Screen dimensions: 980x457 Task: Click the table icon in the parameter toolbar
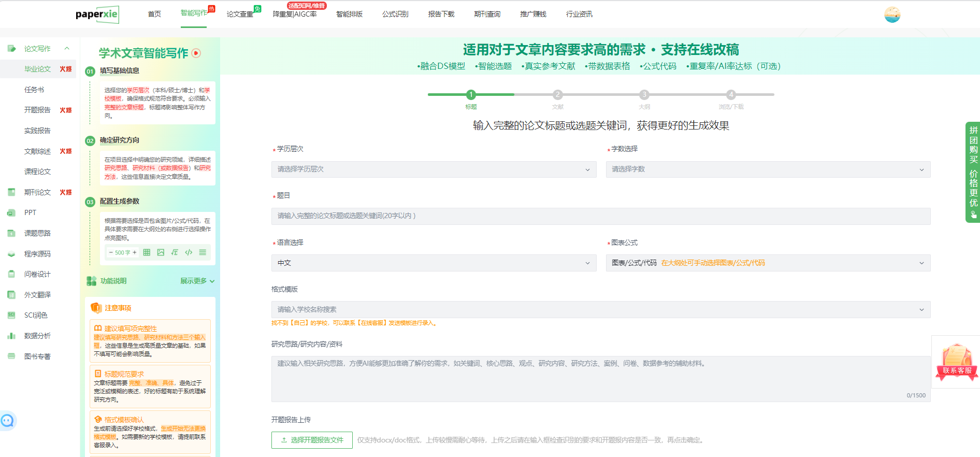[147, 252]
